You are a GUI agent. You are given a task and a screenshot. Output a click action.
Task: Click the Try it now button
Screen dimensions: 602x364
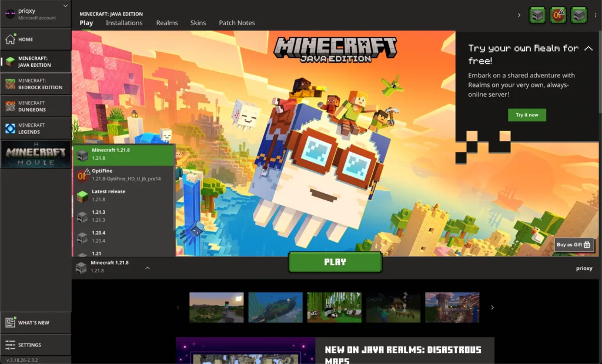point(527,115)
